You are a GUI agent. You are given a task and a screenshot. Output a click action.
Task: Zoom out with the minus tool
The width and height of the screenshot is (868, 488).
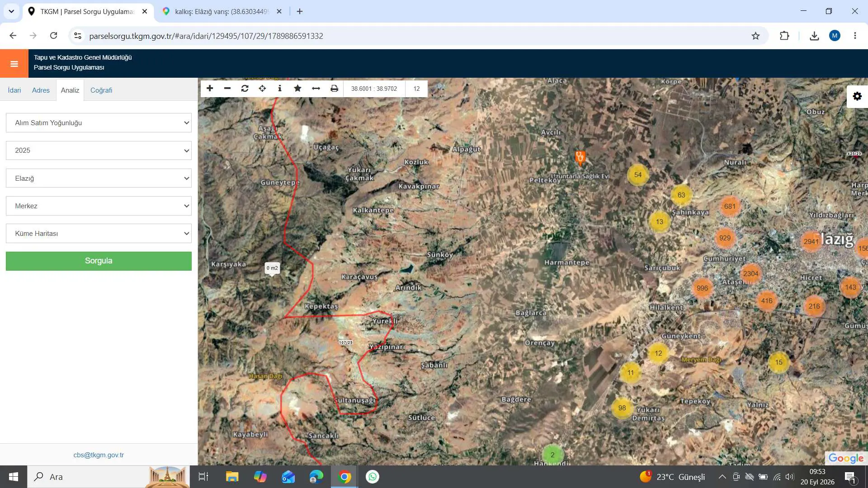[x=227, y=89]
